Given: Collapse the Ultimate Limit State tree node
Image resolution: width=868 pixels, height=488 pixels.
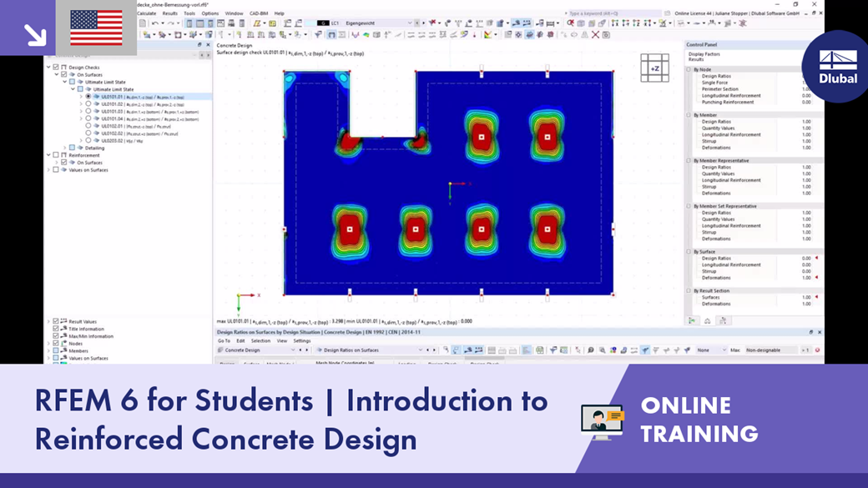Looking at the screenshot, I should [65, 82].
